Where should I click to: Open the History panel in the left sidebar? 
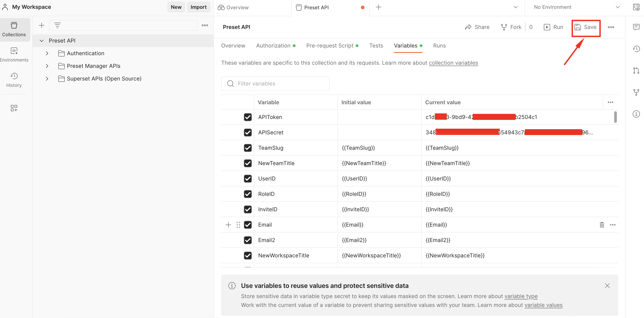[x=14, y=80]
